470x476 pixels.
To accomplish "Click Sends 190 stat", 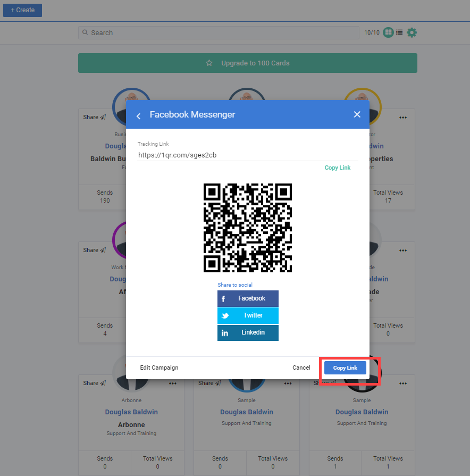I will [x=105, y=197].
